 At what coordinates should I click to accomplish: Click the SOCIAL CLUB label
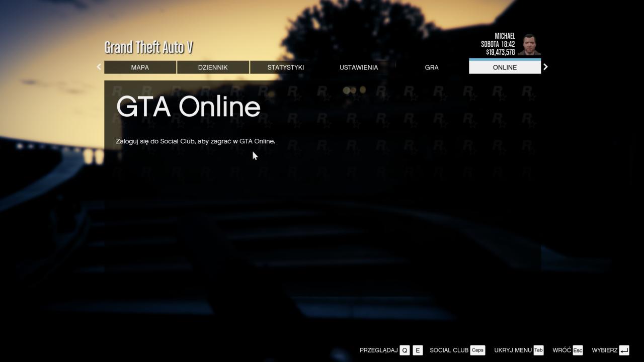coord(449,350)
